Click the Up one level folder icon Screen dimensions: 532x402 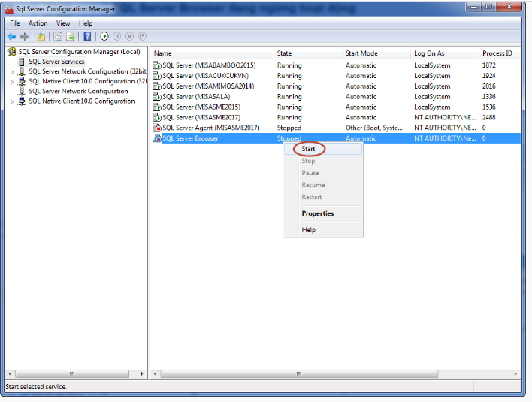click(41, 36)
